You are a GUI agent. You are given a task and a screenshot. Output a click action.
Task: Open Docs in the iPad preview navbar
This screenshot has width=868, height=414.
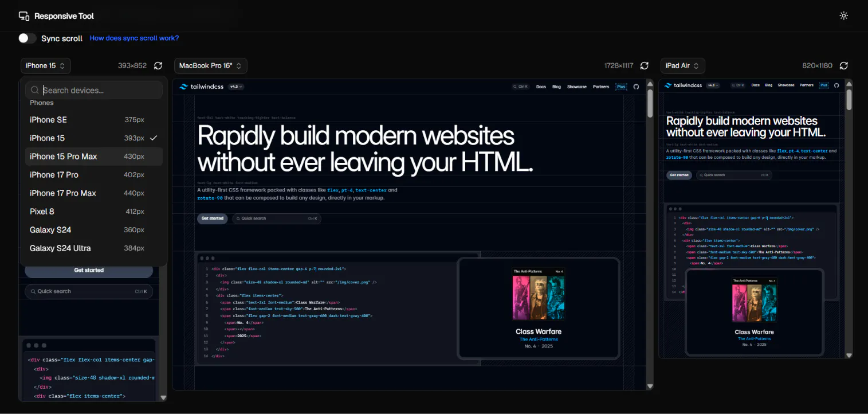755,85
